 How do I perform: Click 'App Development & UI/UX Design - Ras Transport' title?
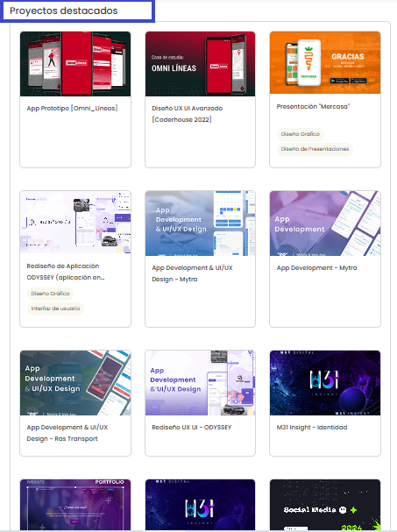click(67, 433)
